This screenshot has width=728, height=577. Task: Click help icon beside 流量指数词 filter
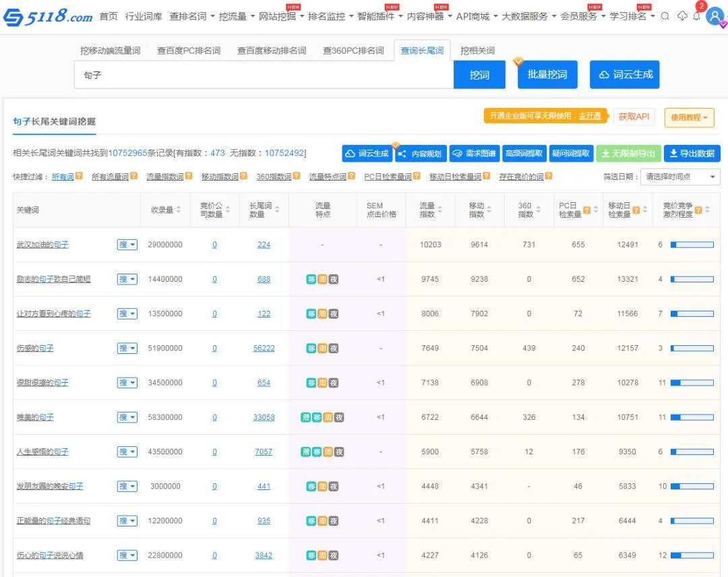tap(189, 176)
